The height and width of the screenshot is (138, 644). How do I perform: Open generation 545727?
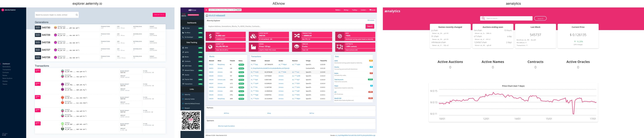tap(46, 50)
